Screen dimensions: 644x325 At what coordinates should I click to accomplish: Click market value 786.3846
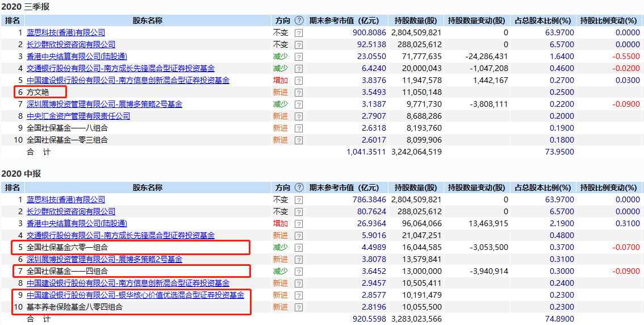(x=369, y=199)
